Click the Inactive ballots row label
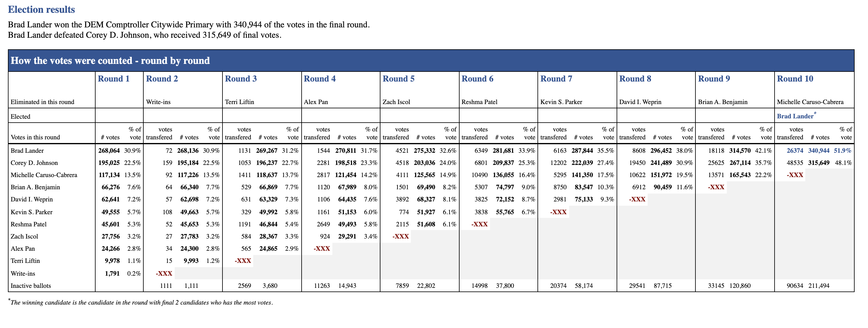 [31, 286]
